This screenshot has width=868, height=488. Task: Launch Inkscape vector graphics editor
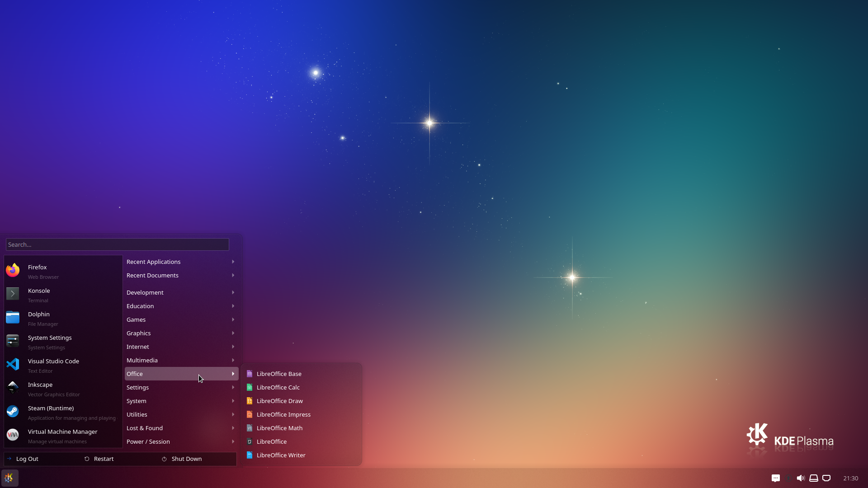click(x=63, y=389)
